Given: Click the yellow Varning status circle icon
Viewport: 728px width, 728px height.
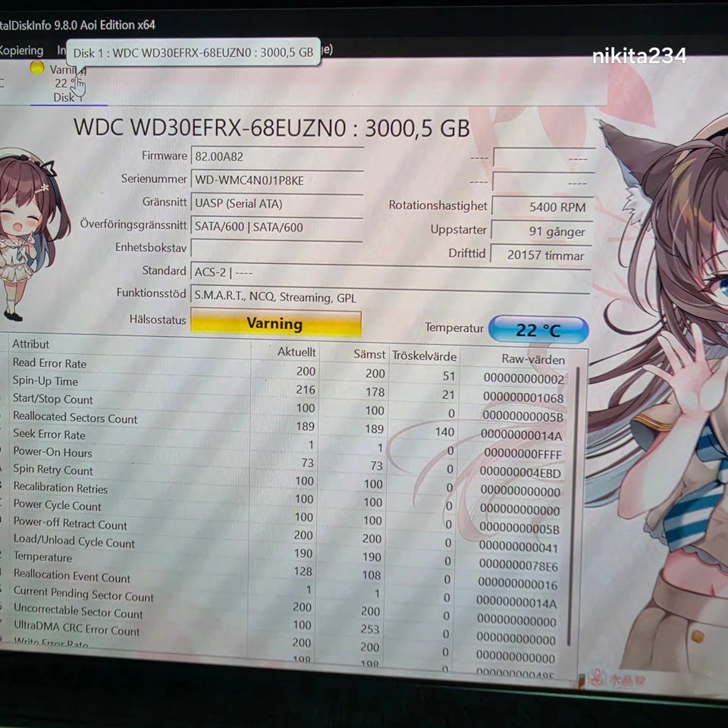Looking at the screenshot, I should [36, 67].
